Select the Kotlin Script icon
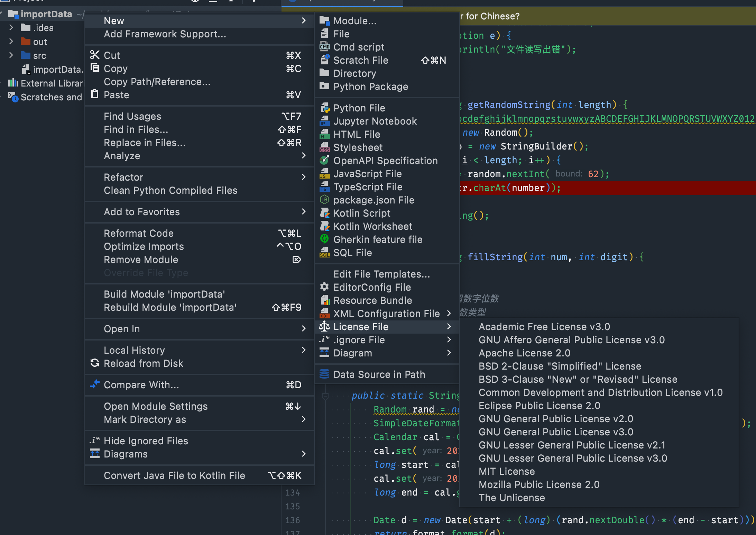 pyautogui.click(x=324, y=213)
